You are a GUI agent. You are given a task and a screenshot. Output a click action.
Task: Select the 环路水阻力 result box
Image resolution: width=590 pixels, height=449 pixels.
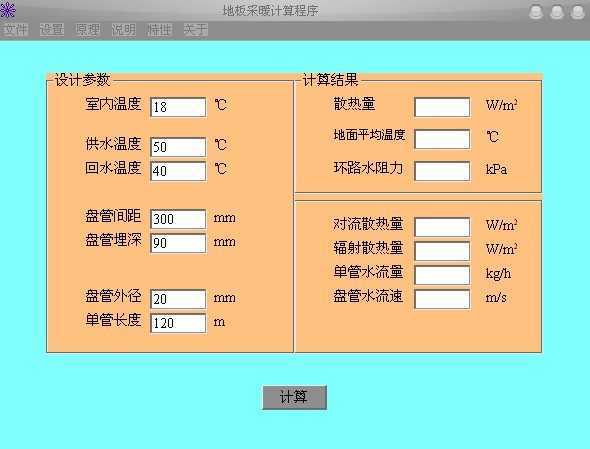pos(442,171)
